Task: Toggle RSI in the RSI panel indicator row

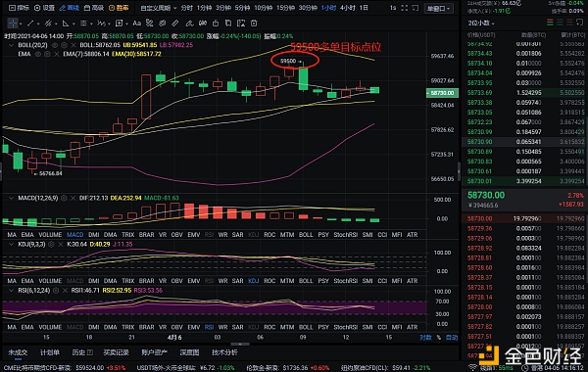Action: pos(209,327)
